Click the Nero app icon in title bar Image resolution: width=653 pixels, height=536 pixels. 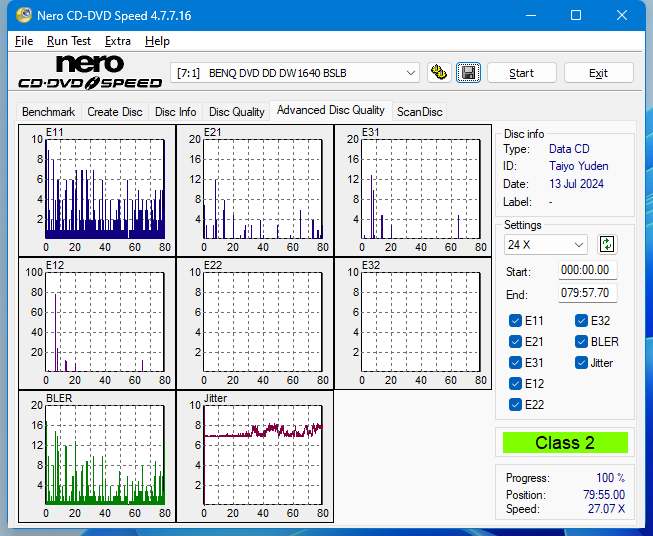(x=24, y=16)
